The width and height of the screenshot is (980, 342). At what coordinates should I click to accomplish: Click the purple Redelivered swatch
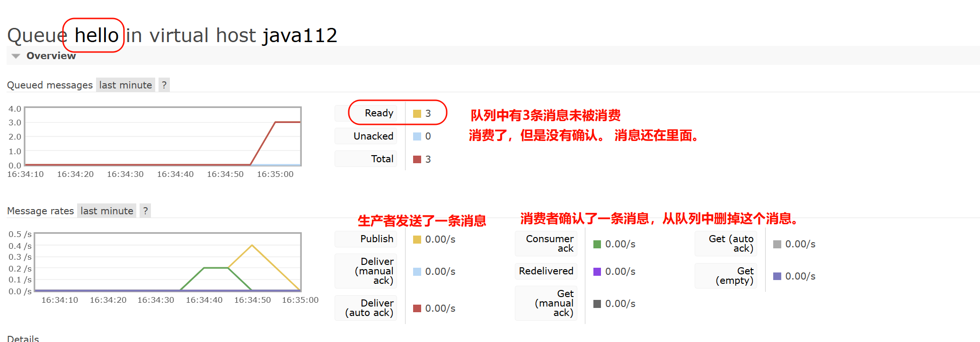[x=597, y=272]
